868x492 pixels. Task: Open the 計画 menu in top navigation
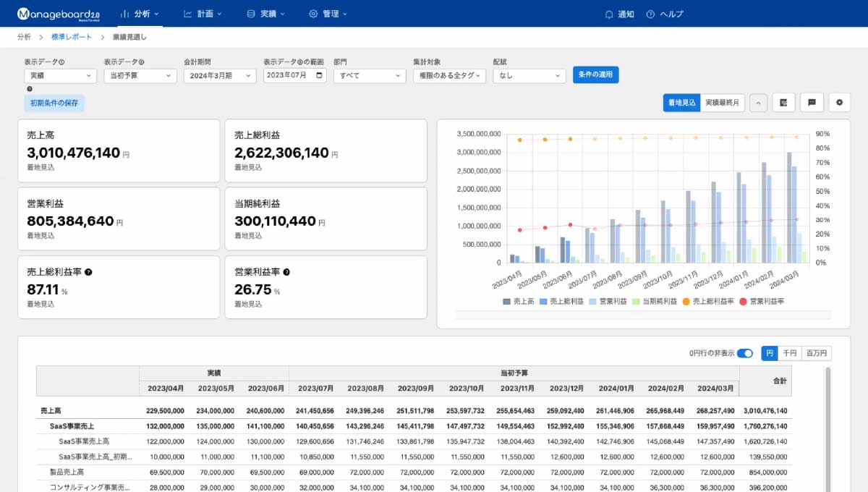click(x=203, y=14)
